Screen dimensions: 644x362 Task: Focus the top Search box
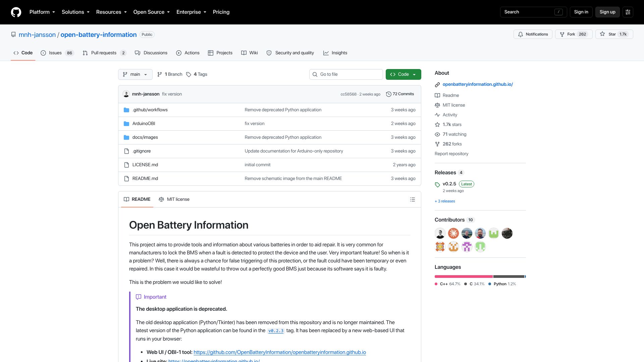533,12
